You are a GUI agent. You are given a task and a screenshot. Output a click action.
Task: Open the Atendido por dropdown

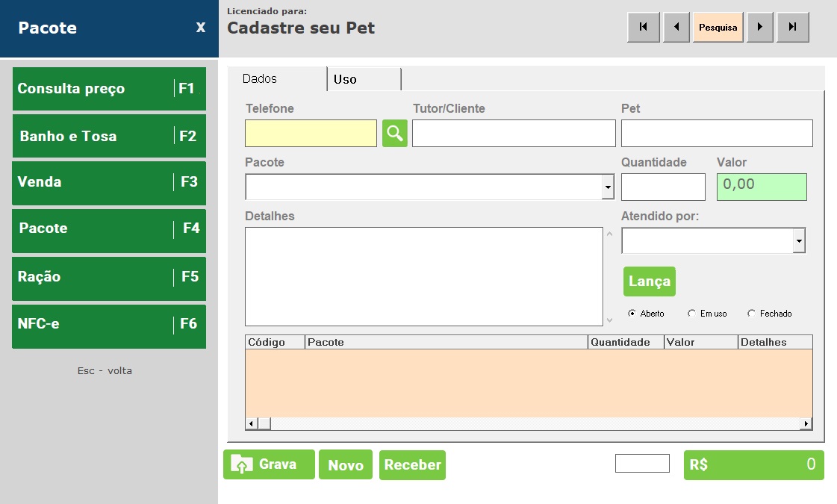pos(799,241)
